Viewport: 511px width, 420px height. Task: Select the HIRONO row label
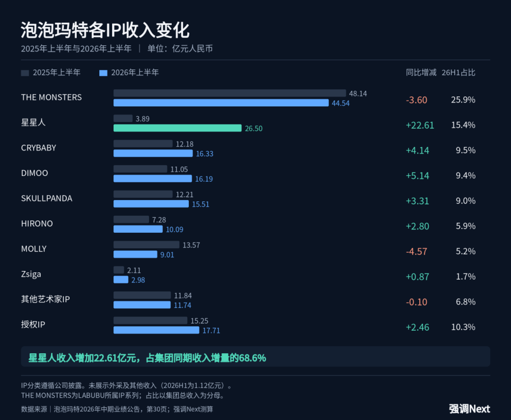pos(37,224)
